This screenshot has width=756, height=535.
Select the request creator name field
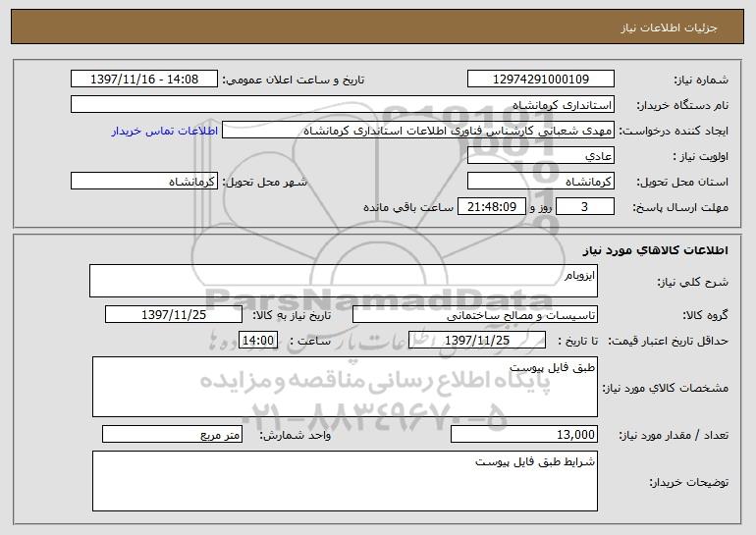[x=418, y=131]
